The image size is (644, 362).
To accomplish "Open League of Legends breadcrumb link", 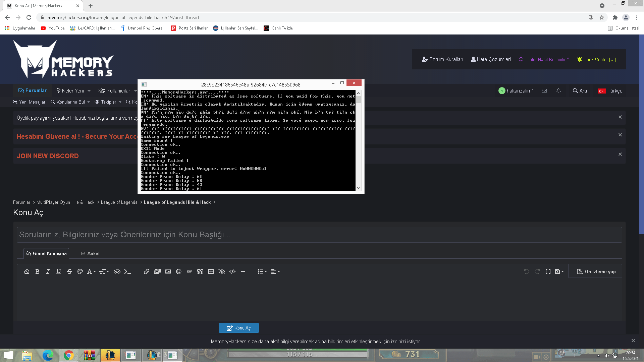I will pos(119,202).
